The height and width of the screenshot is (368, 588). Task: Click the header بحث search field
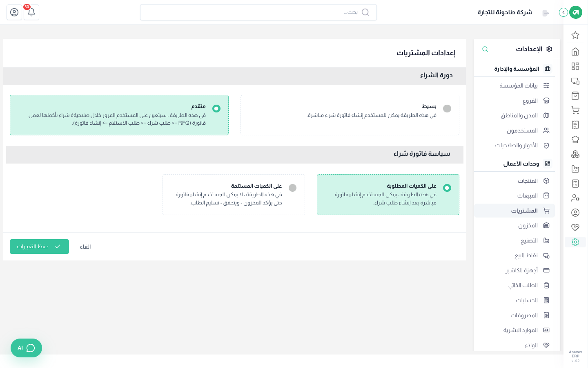[x=258, y=12]
